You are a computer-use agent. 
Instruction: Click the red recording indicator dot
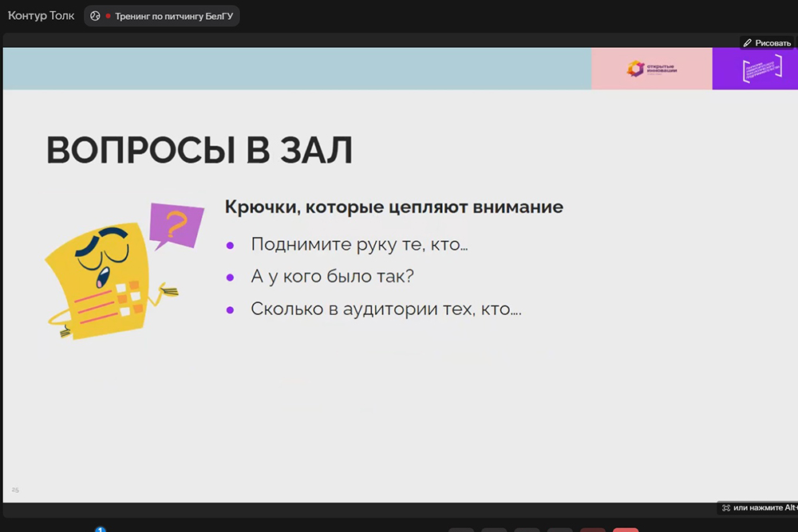pyautogui.click(x=108, y=16)
